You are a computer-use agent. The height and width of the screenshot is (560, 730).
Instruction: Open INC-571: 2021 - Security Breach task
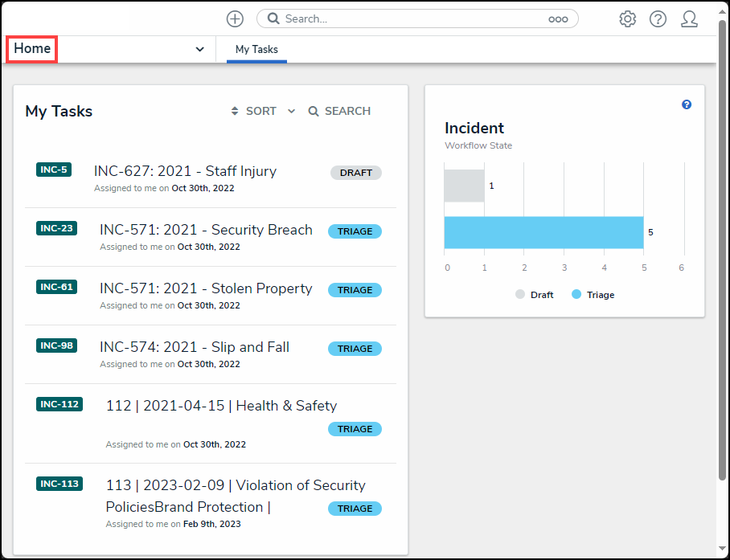tap(206, 230)
